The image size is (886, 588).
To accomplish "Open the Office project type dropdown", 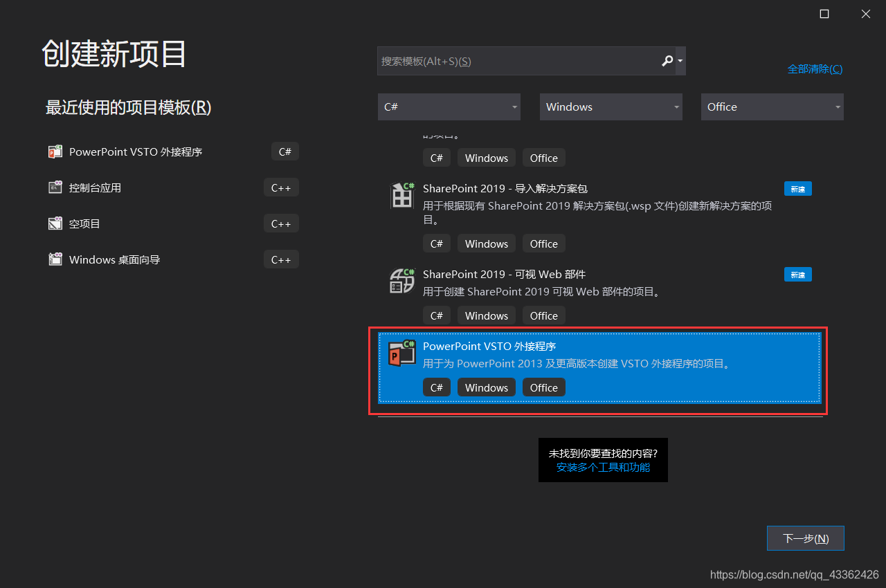I will pos(772,107).
